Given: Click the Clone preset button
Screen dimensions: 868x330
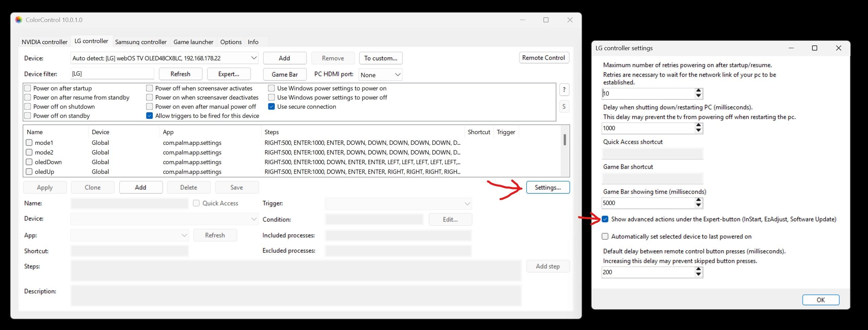Looking at the screenshot, I should click(93, 187).
